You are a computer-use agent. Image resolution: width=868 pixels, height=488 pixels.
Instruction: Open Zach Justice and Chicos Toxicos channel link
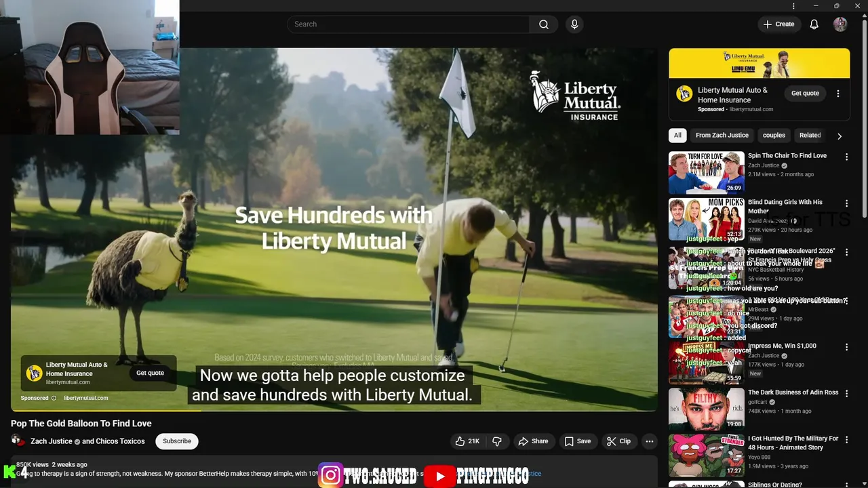(x=87, y=441)
